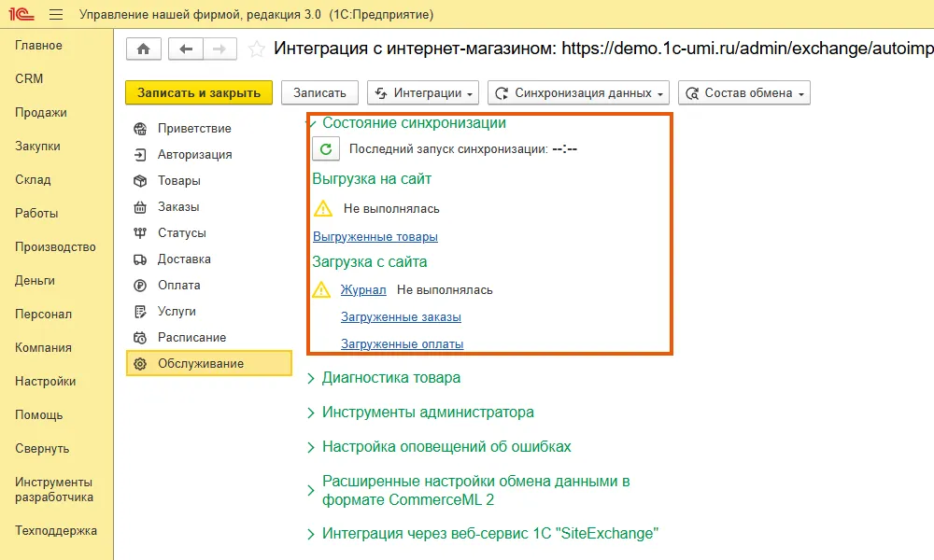934x560 pixels.
Task: Open the Синхронизация данных dropdown
Action: click(x=578, y=92)
